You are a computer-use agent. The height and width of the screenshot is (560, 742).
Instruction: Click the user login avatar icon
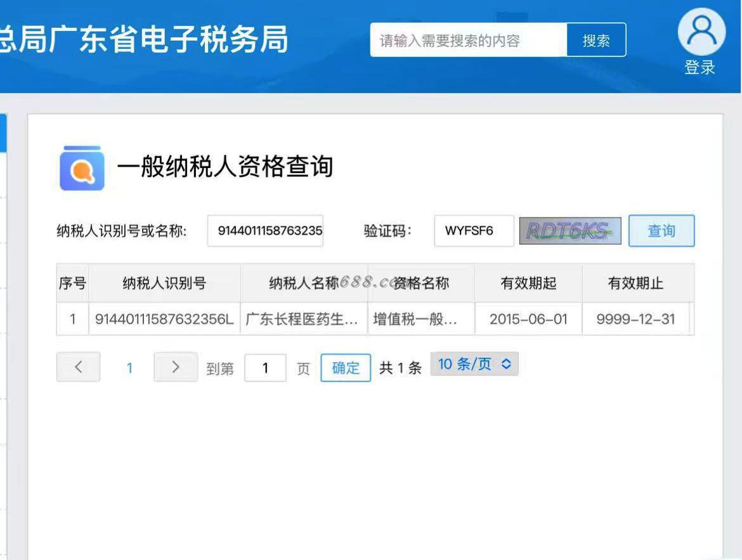point(702,31)
